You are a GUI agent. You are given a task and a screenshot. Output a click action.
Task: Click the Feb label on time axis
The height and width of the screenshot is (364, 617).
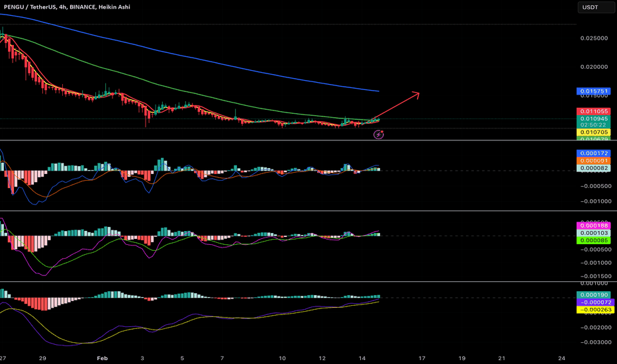[x=103, y=358]
